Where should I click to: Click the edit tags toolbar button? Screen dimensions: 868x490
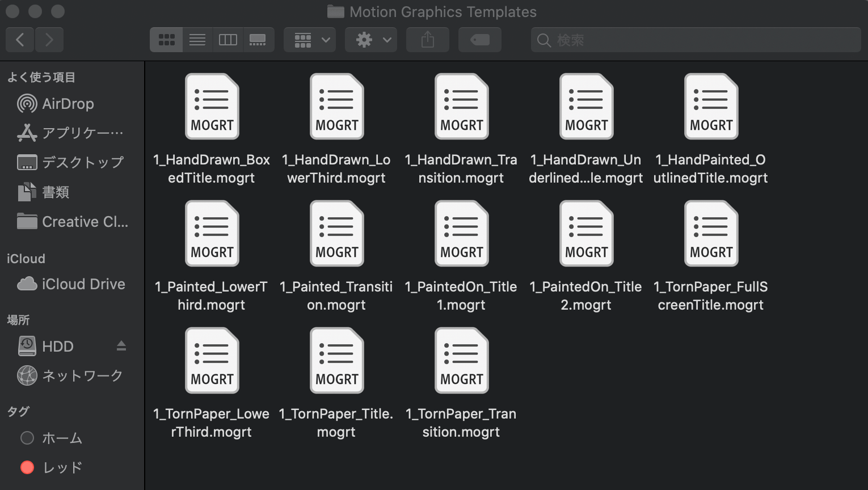click(x=480, y=40)
